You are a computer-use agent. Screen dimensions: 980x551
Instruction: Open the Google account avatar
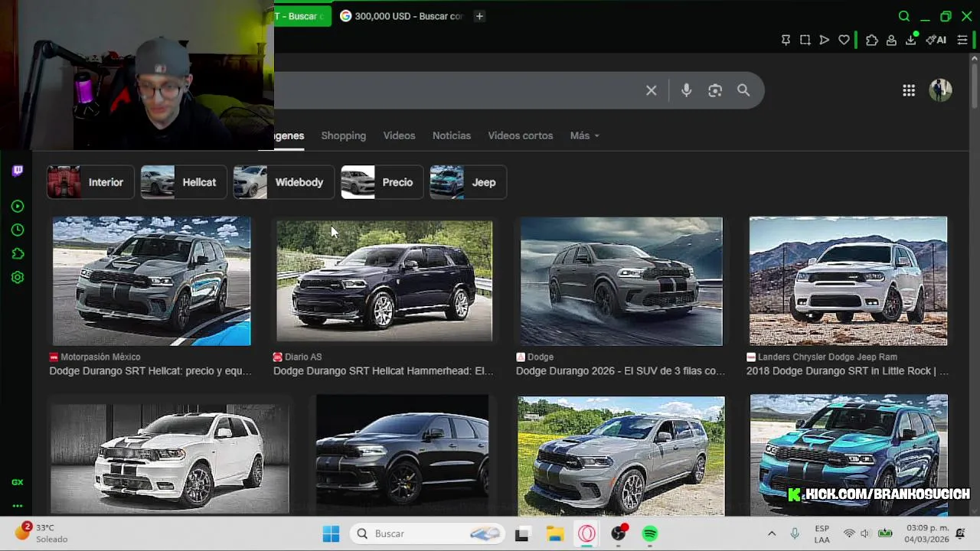pyautogui.click(x=940, y=90)
